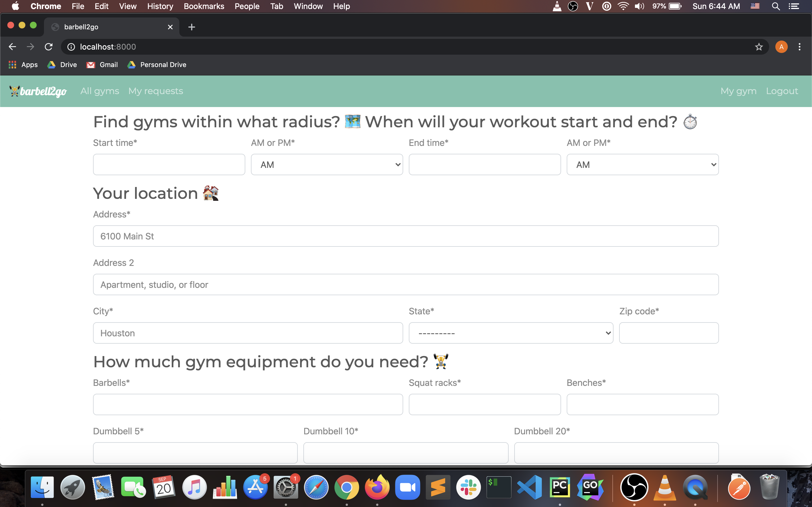View site information icon in address bar

coord(71,46)
